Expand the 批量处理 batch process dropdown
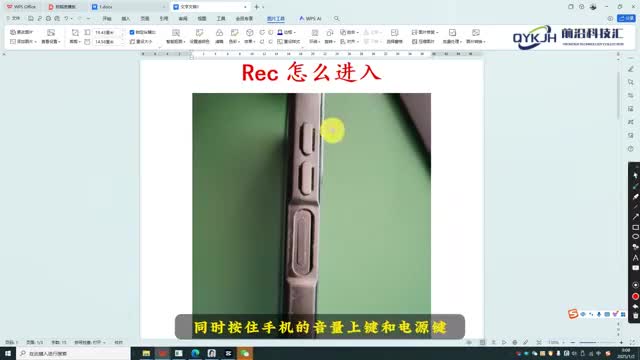The width and height of the screenshot is (640, 360). (452, 42)
